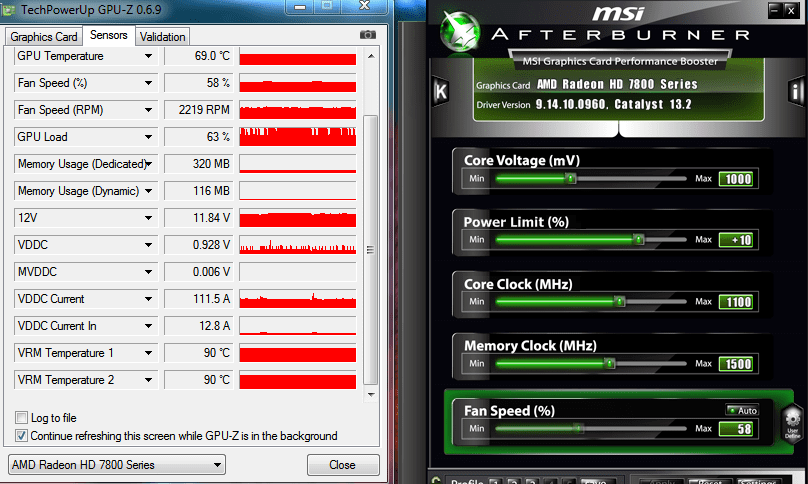Open the Memory Usage (Dedicated) dropdown
This screenshot has width=808, height=484.
point(148,164)
